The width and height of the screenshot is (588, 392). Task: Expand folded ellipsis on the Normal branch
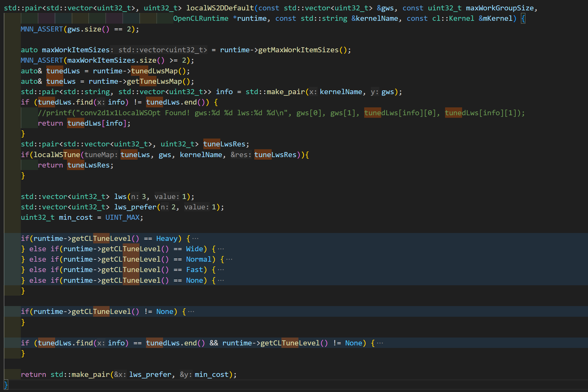click(229, 259)
